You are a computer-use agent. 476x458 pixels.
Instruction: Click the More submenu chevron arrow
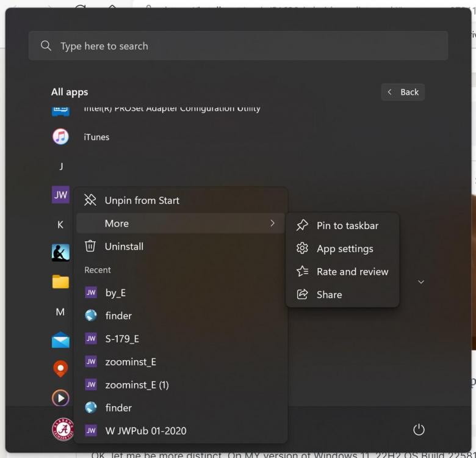[272, 224]
